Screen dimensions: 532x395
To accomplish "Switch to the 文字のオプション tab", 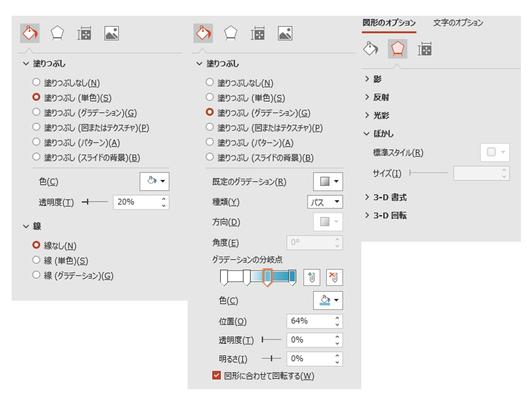I will click(458, 23).
